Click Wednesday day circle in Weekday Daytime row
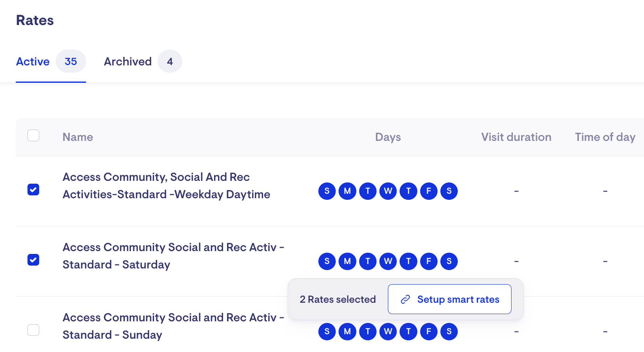 388,191
